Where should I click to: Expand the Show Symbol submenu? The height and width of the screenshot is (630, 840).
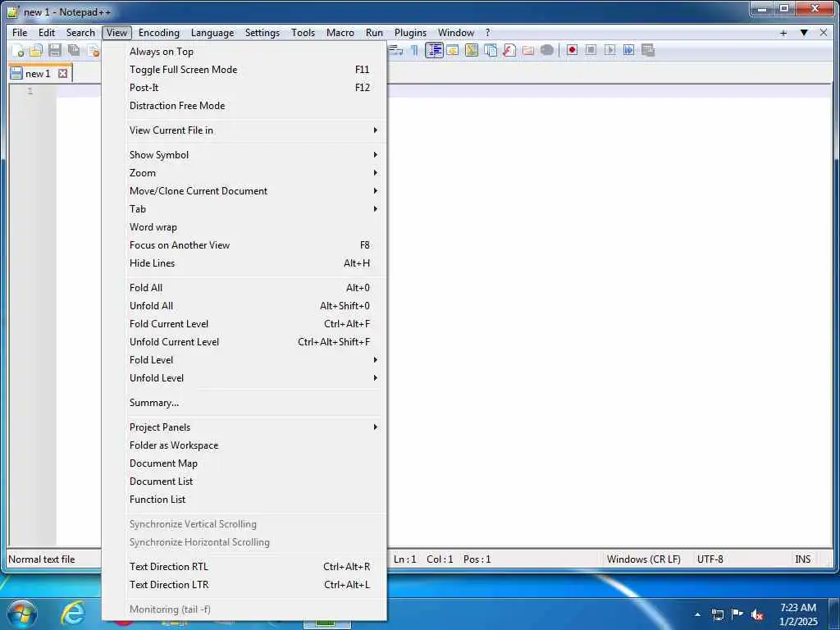click(x=244, y=155)
